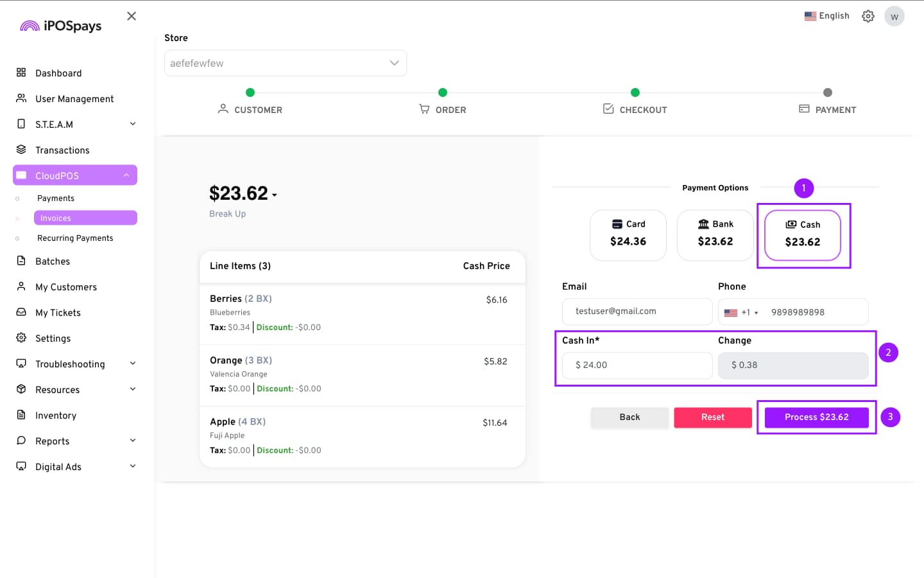
Task: Open phone country code dropdown
Action: pos(740,313)
